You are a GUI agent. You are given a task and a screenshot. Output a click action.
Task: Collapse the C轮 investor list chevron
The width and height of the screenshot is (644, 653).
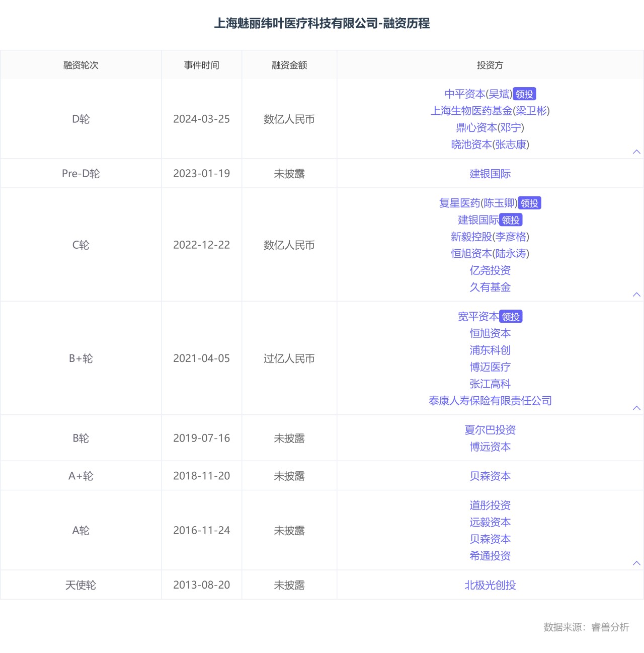pos(636,294)
